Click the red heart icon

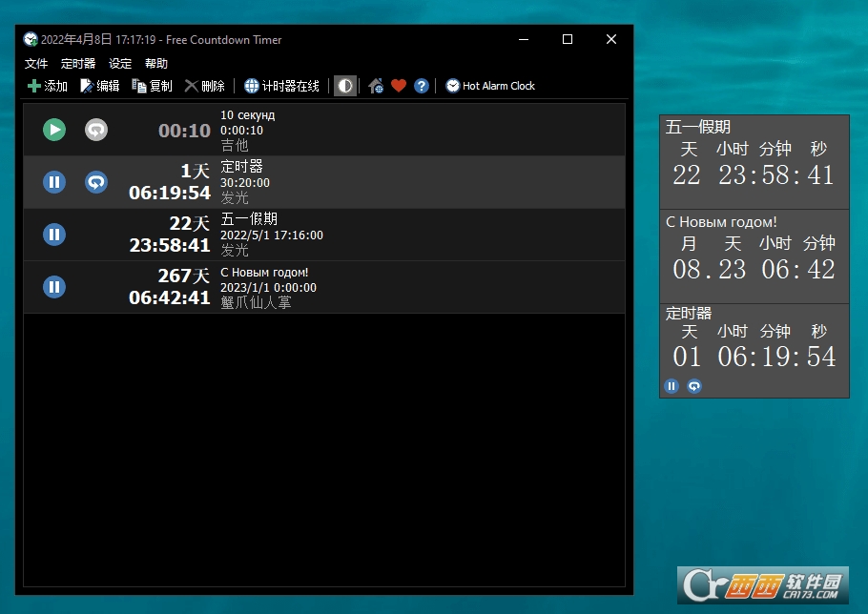coord(399,86)
